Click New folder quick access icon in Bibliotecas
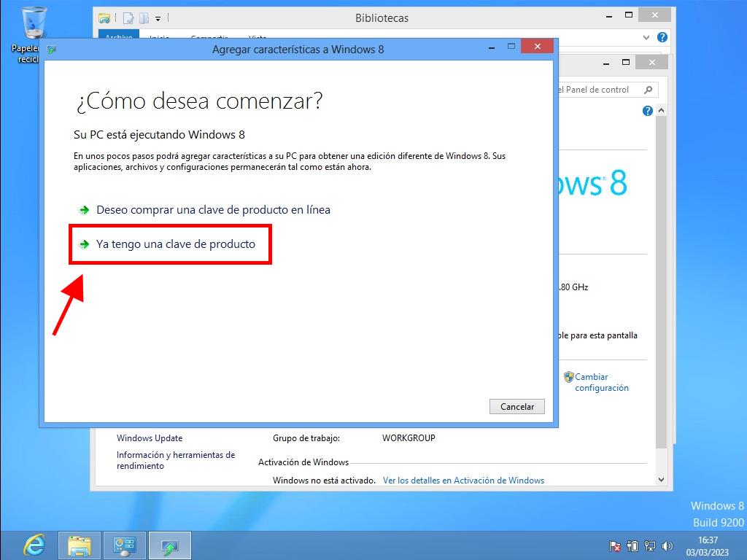Image resolution: width=747 pixels, height=560 pixels. pos(144,18)
